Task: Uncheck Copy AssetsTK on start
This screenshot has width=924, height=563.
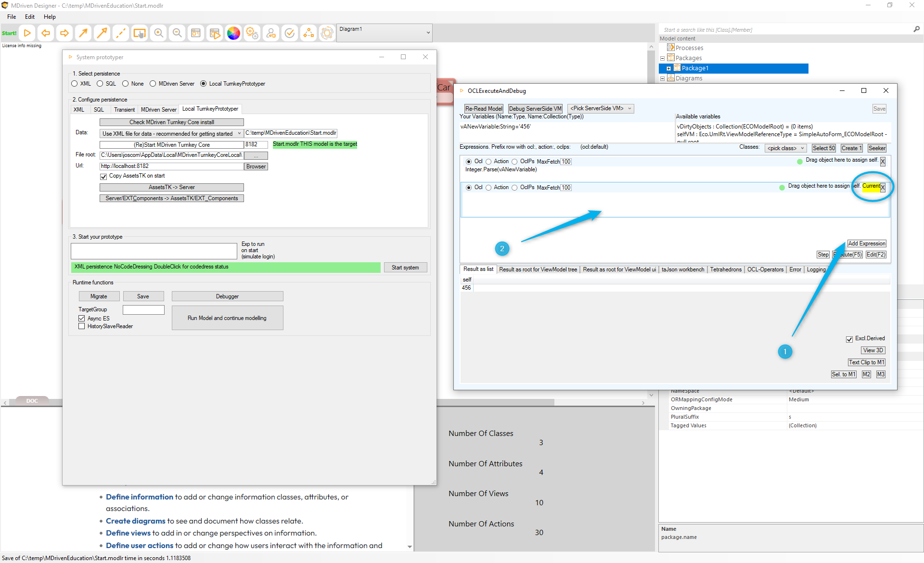Action: (x=103, y=177)
